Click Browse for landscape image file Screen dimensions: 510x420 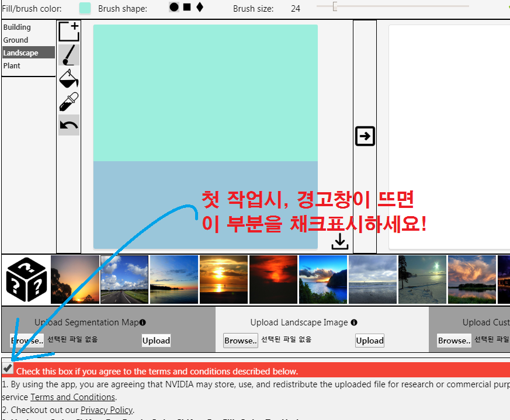(241, 341)
